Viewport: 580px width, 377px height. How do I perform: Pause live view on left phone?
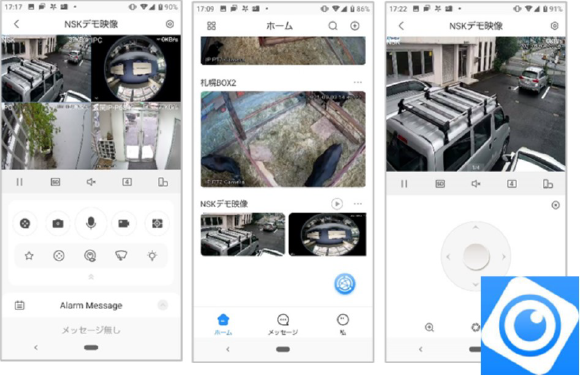[x=20, y=182]
